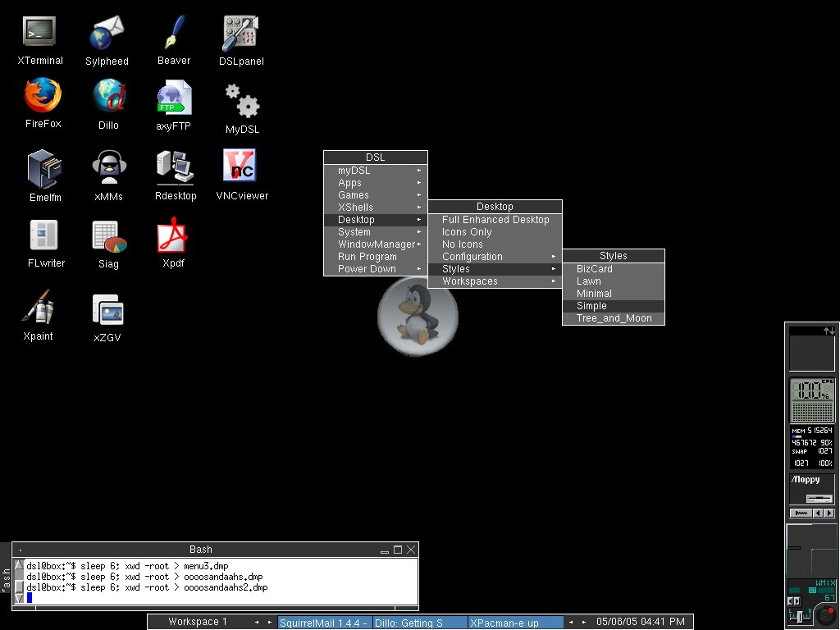Adjust the WMIX left-right balance slider
This screenshot has width=840, height=630.
point(799,617)
